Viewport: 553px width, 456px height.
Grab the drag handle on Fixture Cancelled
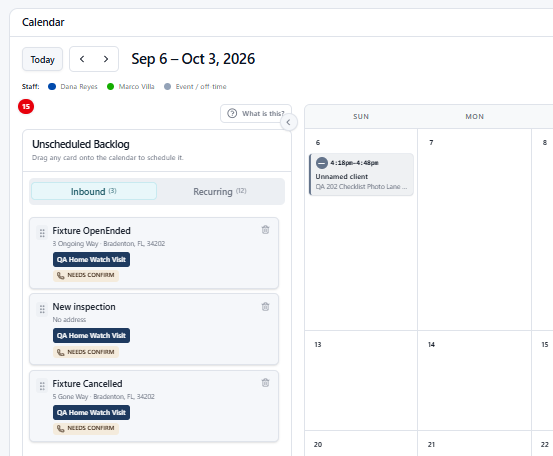tap(42, 386)
